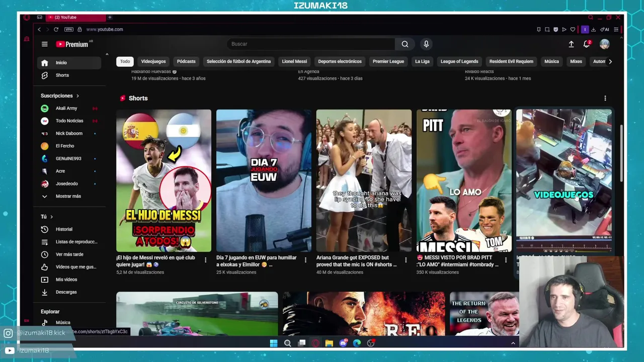The width and height of the screenshot is (644, 362).
Task: Open the account avatar menu
Action: pyautogui.click(x=604, y=44)
